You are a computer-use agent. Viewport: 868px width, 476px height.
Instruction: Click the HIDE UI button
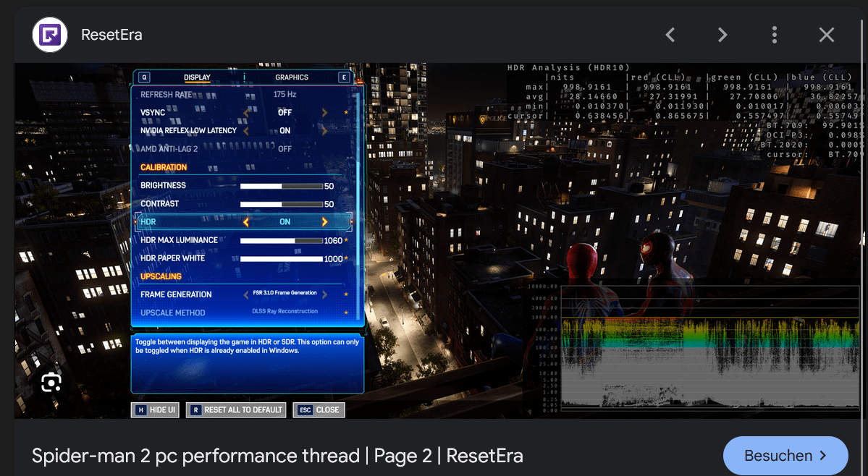(155, 409)
